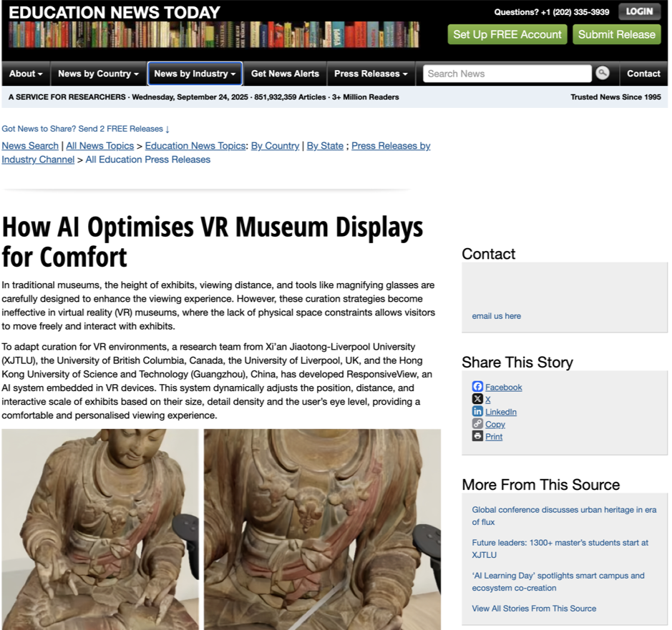
Task: Click the X social share icon
Action: (477, 399)
